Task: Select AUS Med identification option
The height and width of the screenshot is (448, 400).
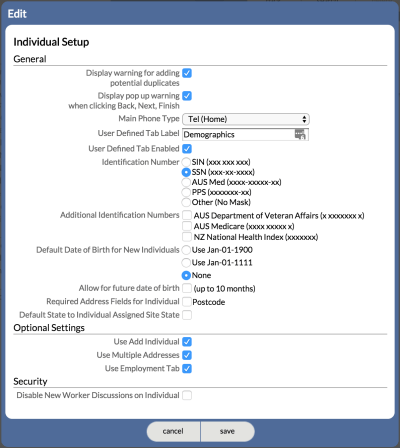Action: click(x=186, y=182)
